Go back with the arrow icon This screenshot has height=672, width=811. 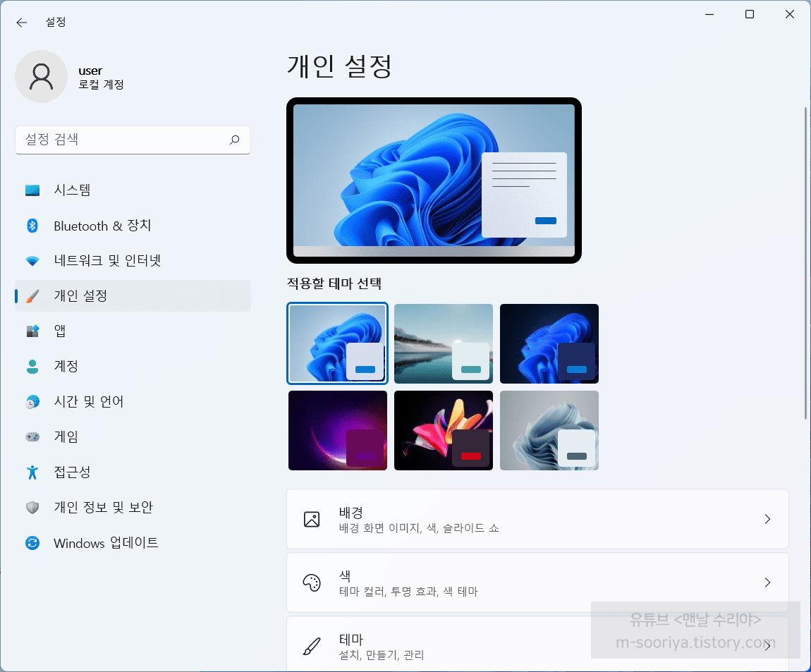tap(21, 23)
